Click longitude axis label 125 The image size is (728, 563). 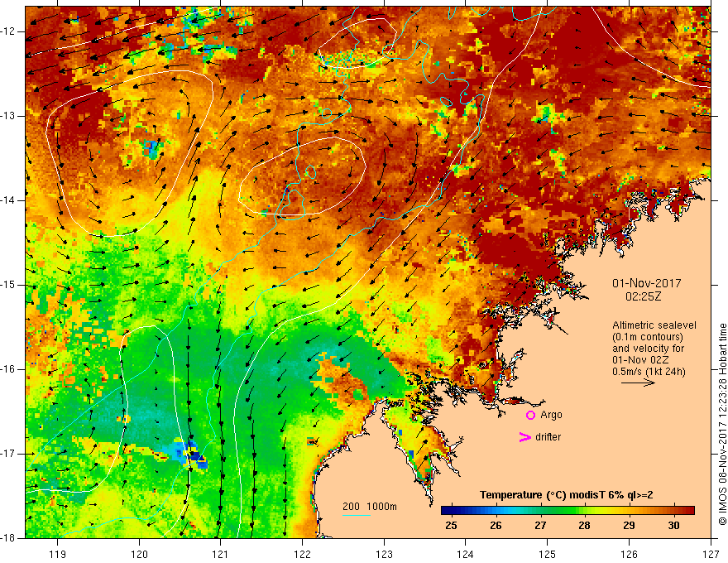pyautogui.click(x=548, y=554)
